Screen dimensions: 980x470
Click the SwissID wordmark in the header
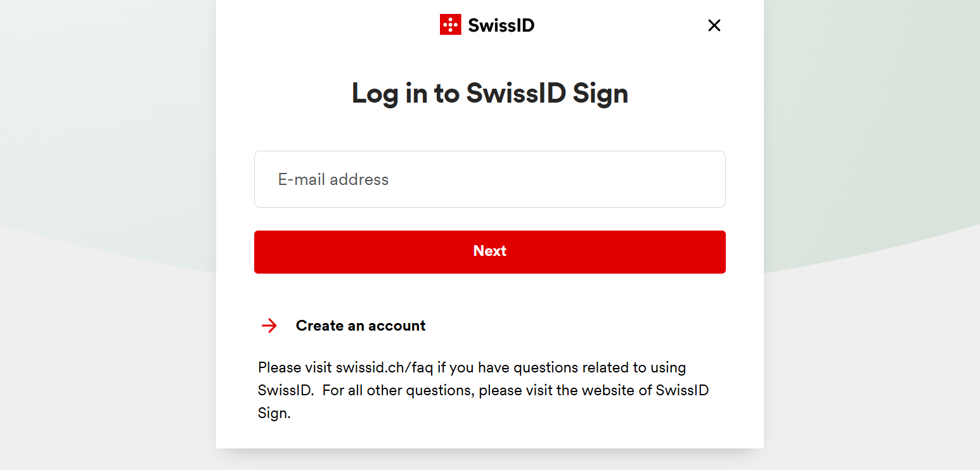[501, 25]
